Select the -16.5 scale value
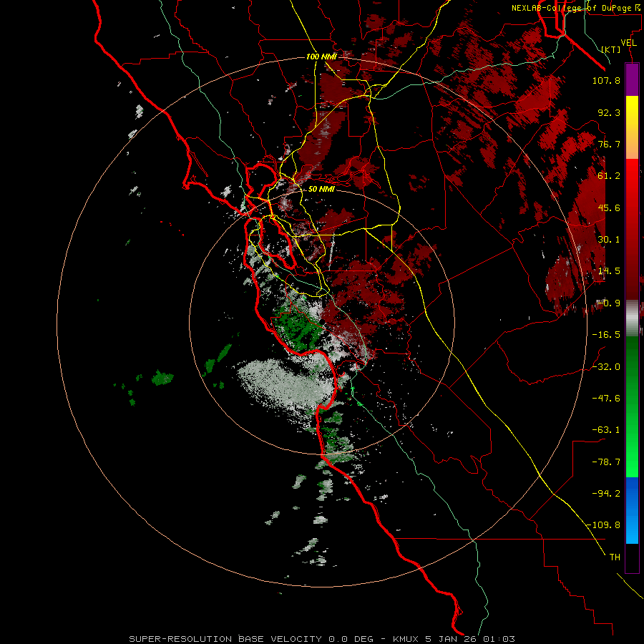644x644 pixels. (x=606, y=335)
